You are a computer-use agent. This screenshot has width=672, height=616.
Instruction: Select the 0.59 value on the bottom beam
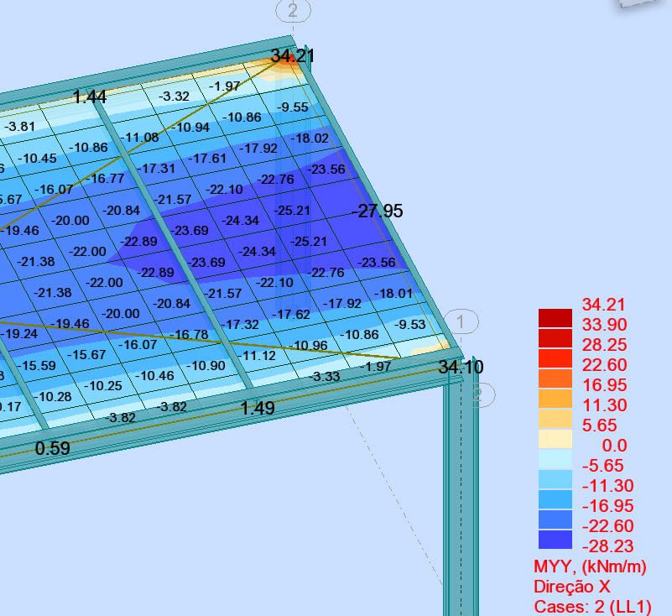pyautogui.click(x=52, y=448)
